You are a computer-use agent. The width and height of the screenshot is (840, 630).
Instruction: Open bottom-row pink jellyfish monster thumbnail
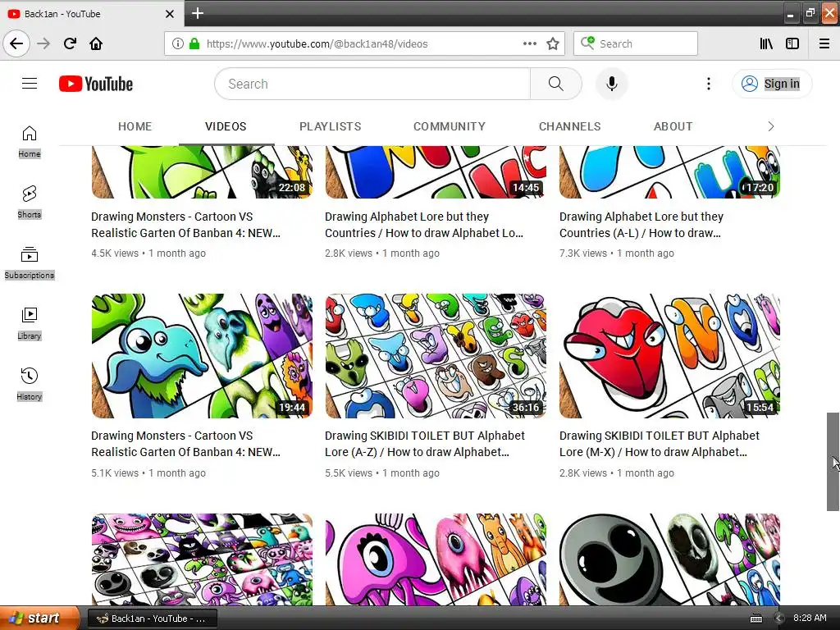pos(436,559)
